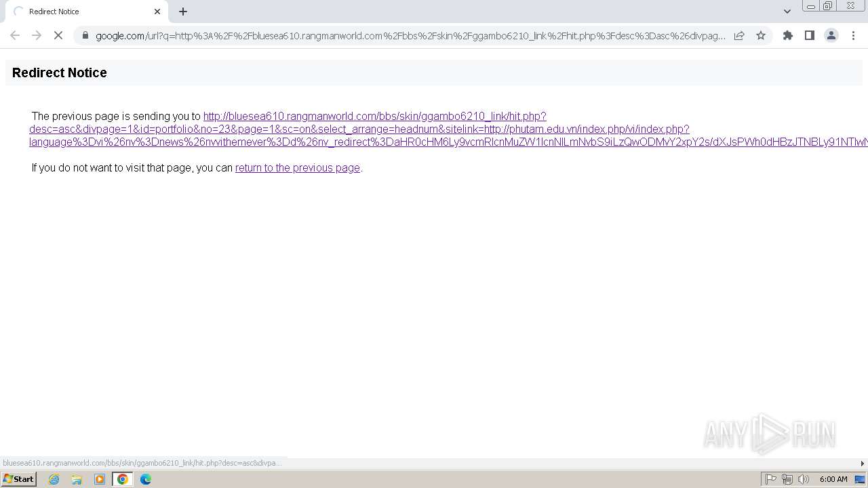Show desktop button in tray corner
Screen dimensions: 868x488
coord(860,479)
